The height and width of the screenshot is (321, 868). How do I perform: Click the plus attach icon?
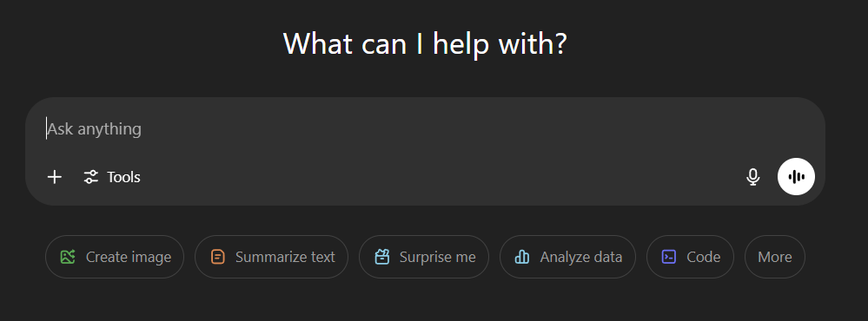click(x=54, y=177)
